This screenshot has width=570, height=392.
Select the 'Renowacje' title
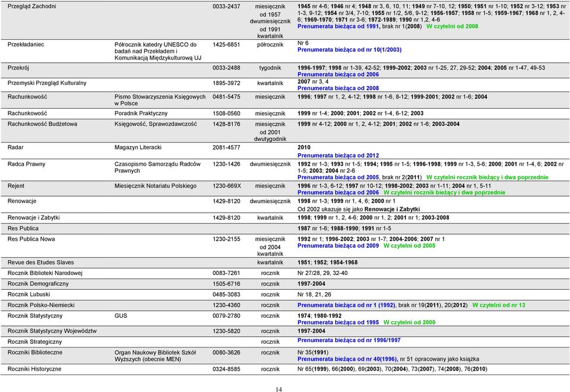click(x=22, y=201)
